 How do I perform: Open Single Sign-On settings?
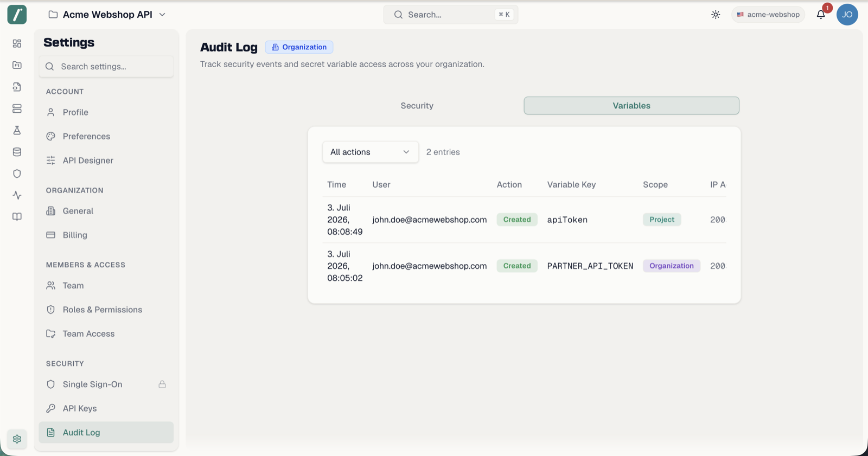[106, 384]
